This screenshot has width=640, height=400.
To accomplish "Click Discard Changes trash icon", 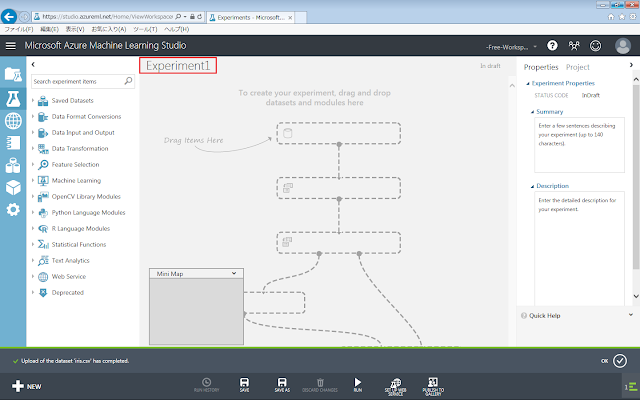I will (320, 384).
